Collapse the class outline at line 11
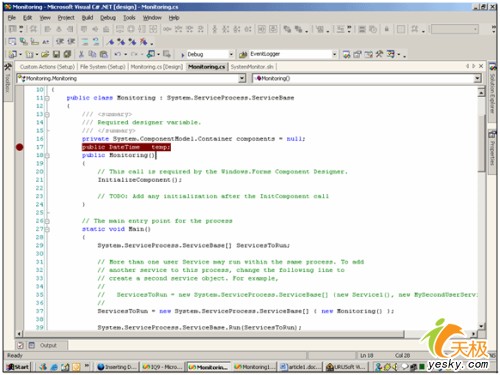 47,98
